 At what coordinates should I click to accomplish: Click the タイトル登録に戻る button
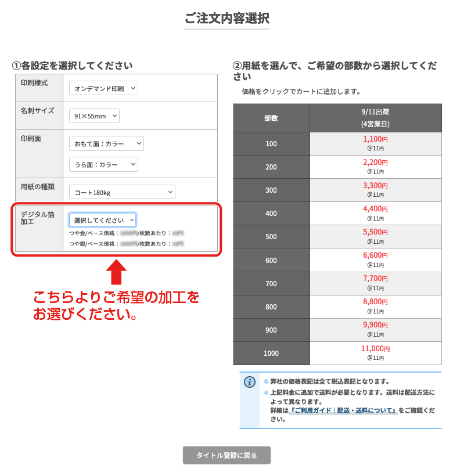coord(227,455)
